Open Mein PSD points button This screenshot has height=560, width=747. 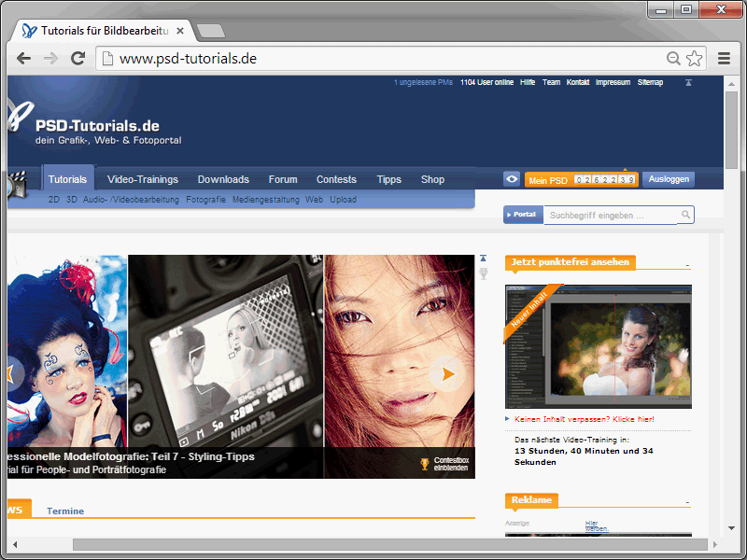[x=581, y=179]
